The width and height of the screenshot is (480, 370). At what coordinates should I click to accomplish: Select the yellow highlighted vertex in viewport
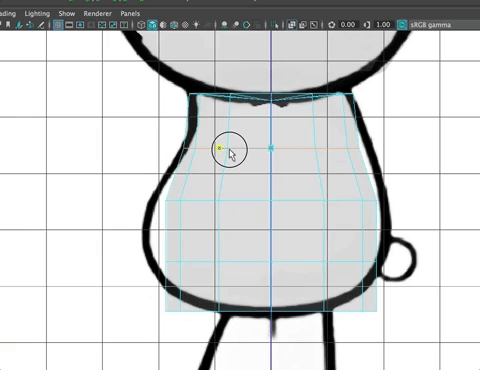click(x=219, y=148)
